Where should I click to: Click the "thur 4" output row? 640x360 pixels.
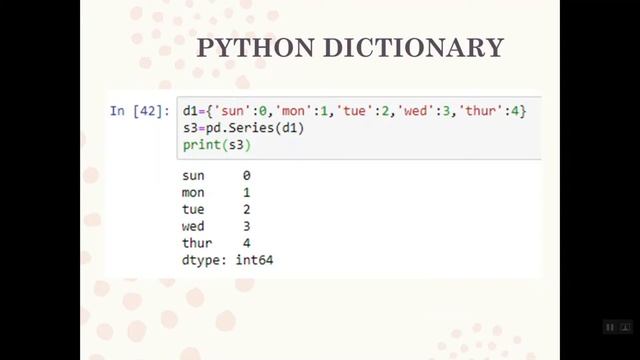pos(216,243)
